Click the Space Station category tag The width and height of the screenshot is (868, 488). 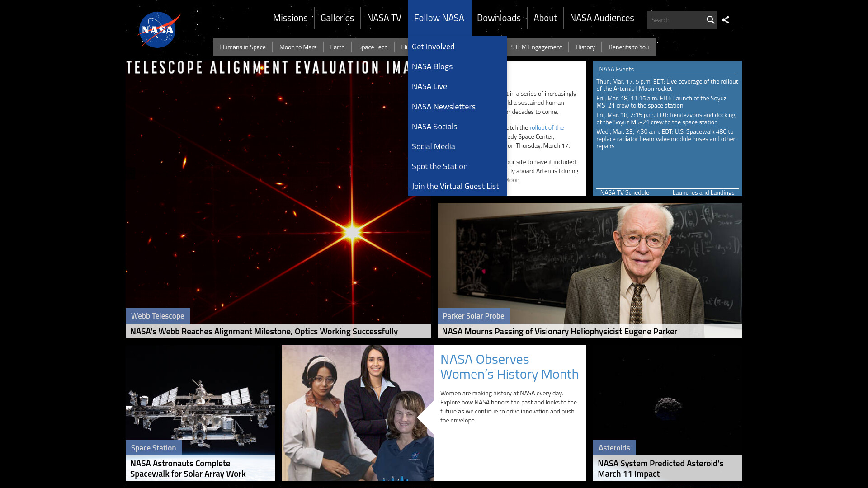pyautogui.click(x=153, y=448)
